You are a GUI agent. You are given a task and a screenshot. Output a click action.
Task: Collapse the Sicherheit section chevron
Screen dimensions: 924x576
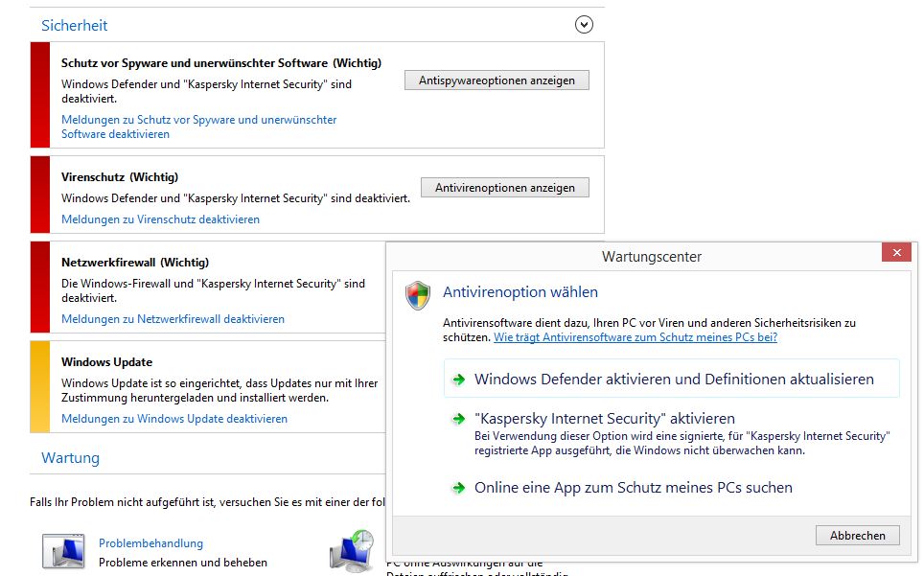click(x=584, y=25)
